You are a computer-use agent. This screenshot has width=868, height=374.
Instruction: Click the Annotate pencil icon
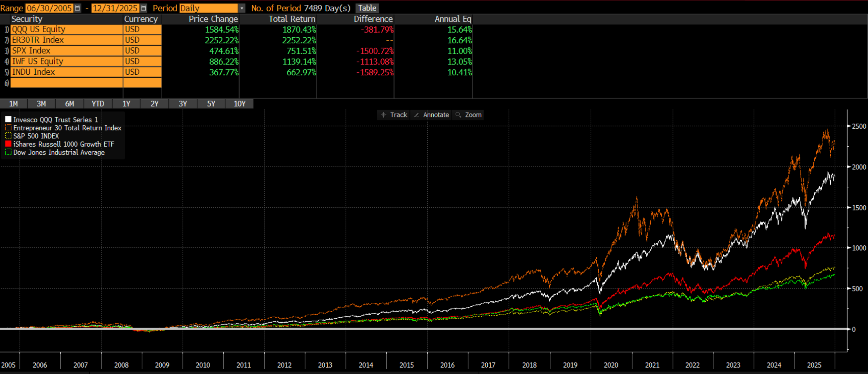(x=417, y=115)
